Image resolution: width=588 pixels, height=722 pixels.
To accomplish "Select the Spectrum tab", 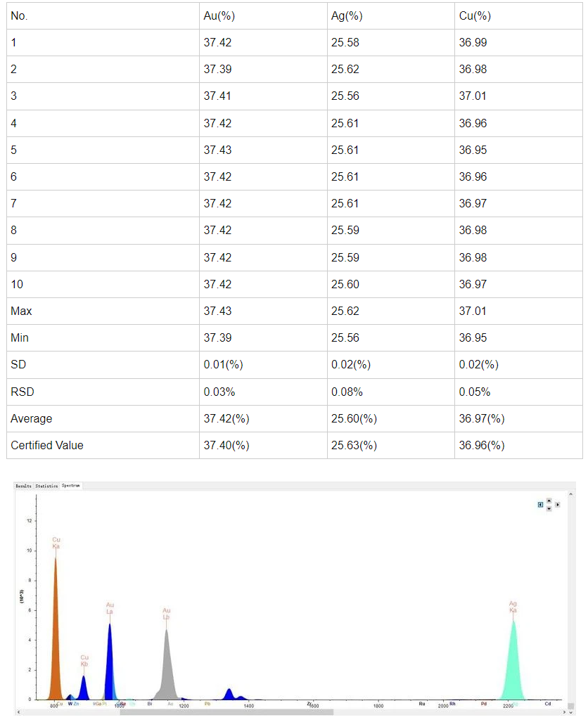I will coord(70,486).
